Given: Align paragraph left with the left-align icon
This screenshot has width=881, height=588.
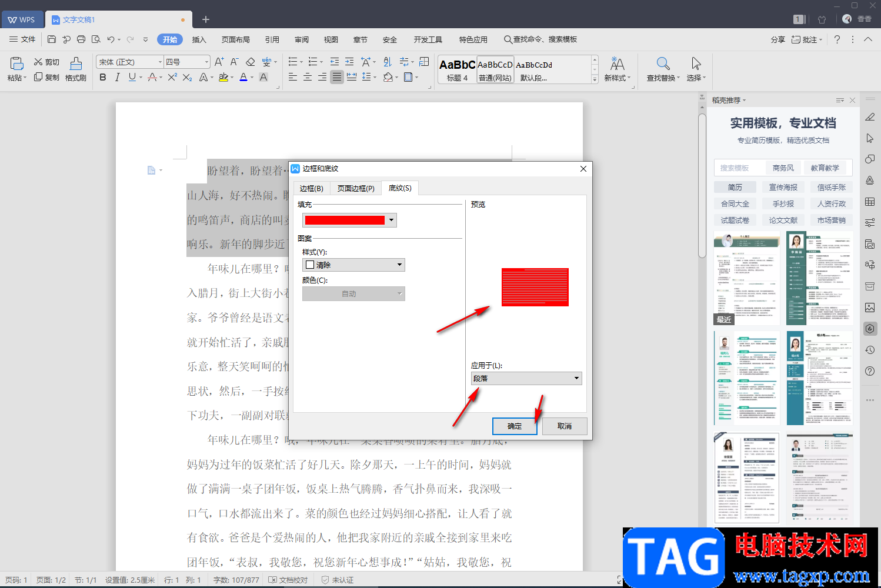Looking at the screenshot, I should pyautogui.click(x=292, y=77).
